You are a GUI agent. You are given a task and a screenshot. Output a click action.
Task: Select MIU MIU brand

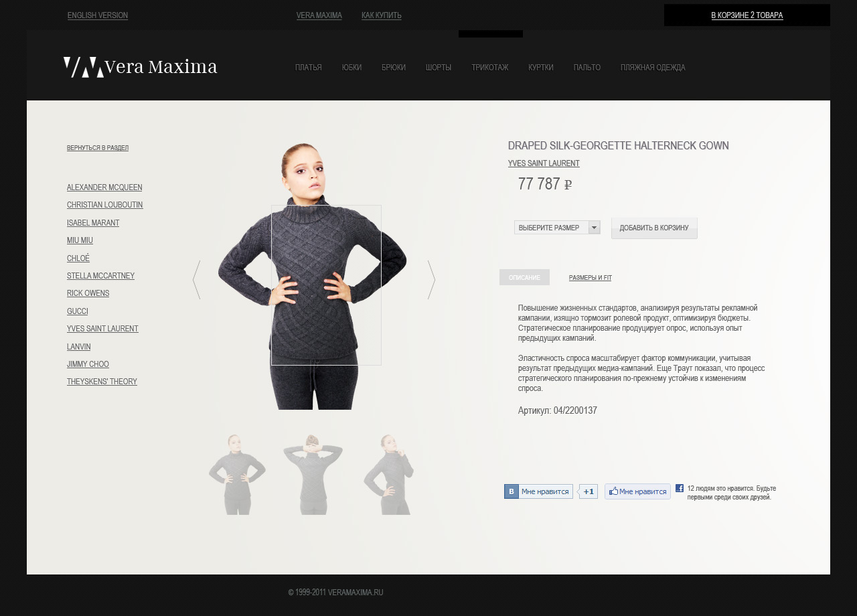pos(80,240)
